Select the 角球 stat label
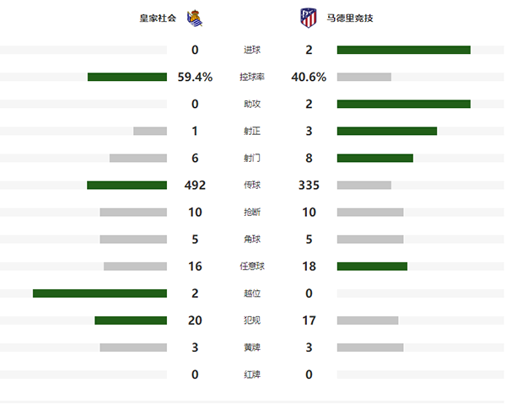506x420 pixels. pos(252,239)
